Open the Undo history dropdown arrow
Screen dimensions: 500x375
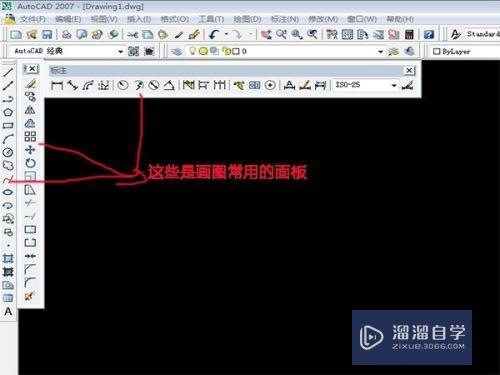coord(226,34)
